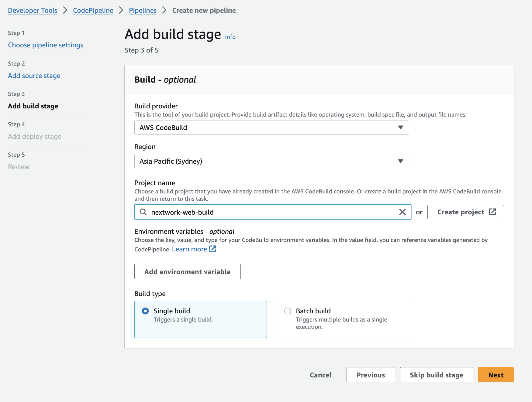
Task: Cancel the pipeline creation
Action: click(320, 375)
